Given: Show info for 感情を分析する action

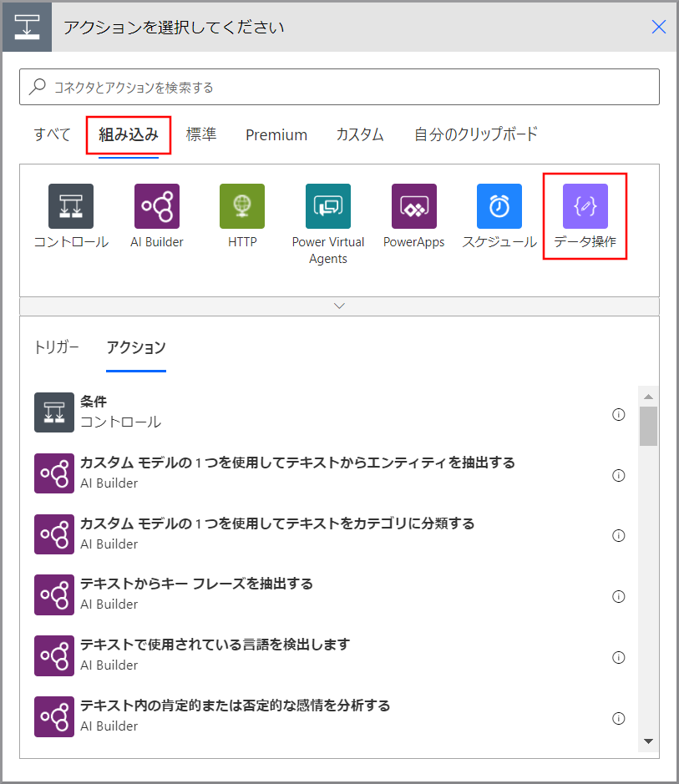Looking at the screenshot, I should (x=619, y=719).
